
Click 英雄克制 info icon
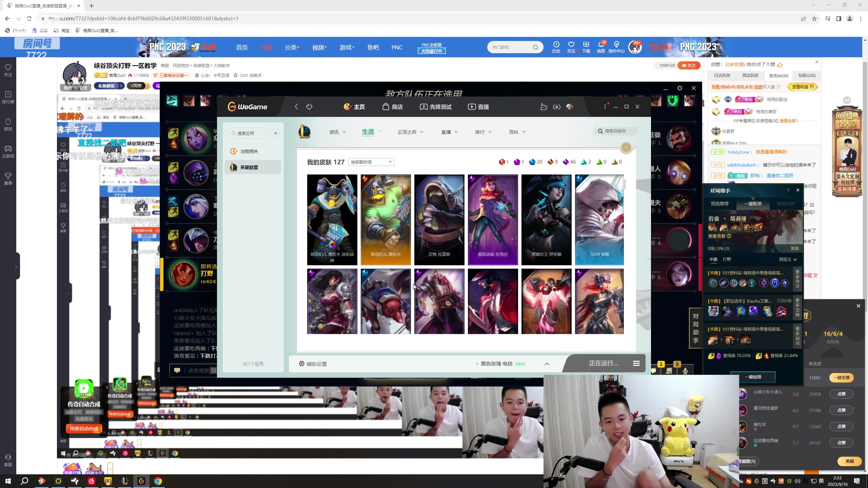(729, 236)
